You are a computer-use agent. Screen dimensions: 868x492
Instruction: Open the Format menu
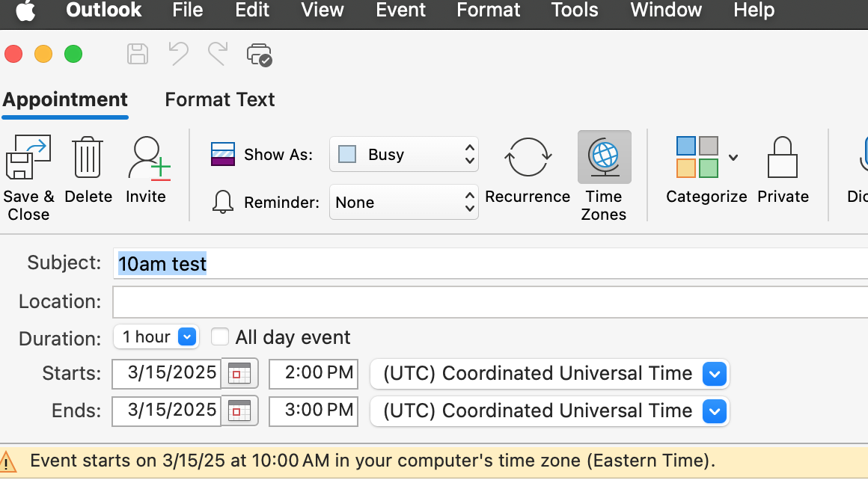pos(488,10)
